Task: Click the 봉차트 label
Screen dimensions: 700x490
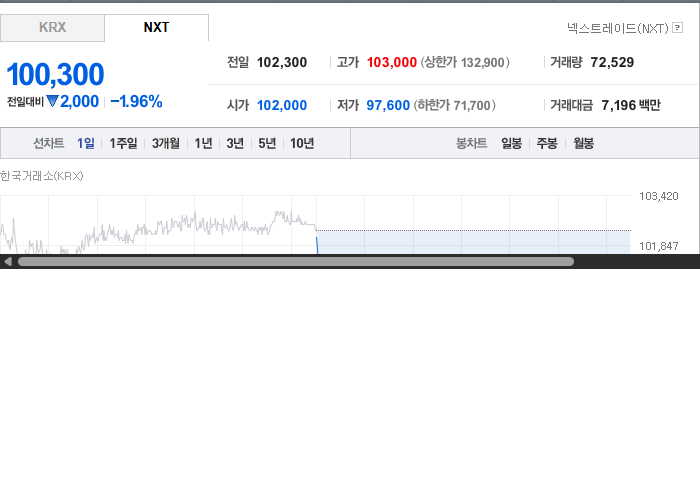Action: pyautogui.click(x=471, y=143)
